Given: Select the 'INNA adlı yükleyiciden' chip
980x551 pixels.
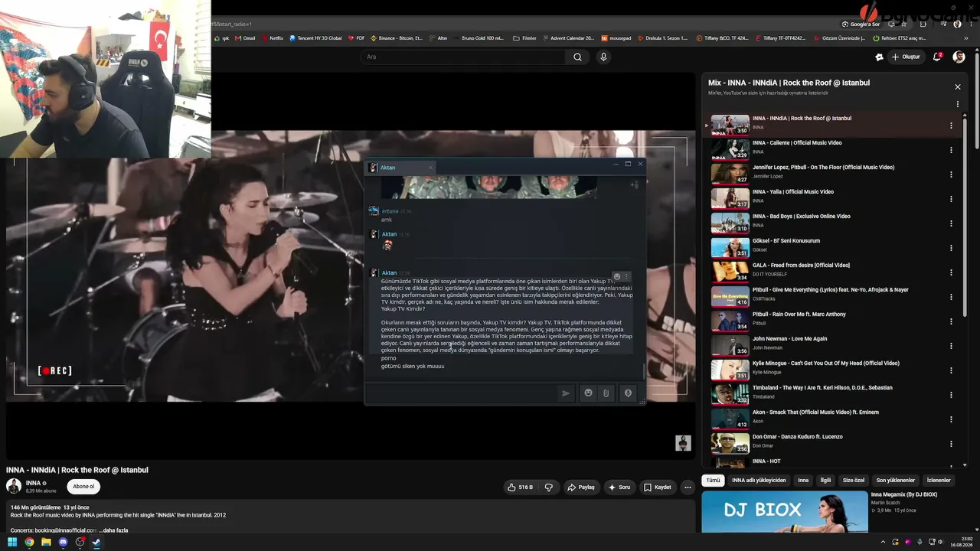Looking at the screenshot, I should tap(759, 481).
